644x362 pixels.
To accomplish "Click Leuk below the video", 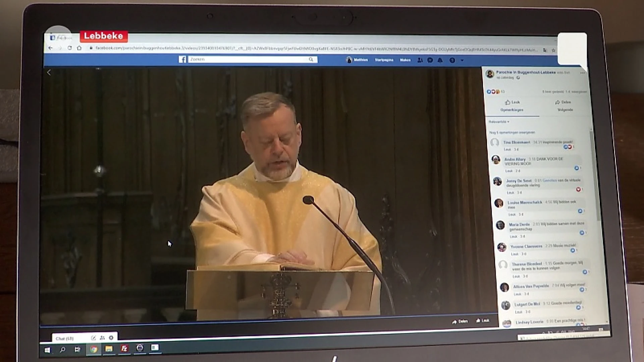I will pos(483,321).
